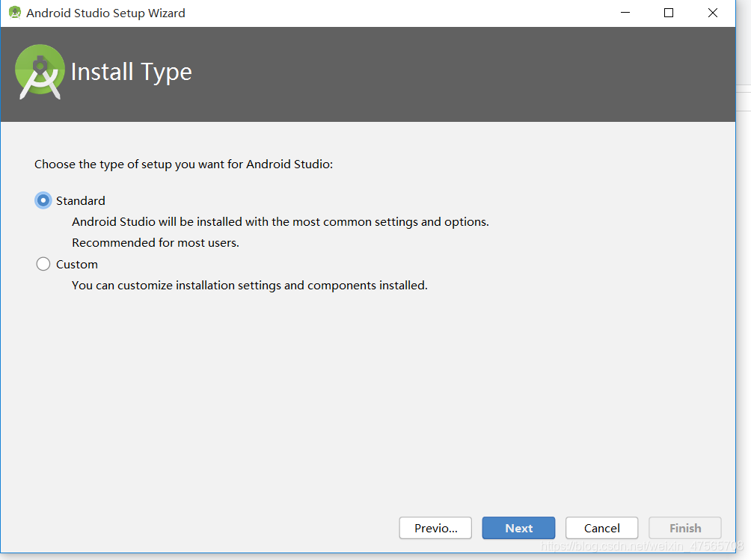Click 'Choose the type of setup' prompt text
This screenshot has width=751, height=560.
183,164
